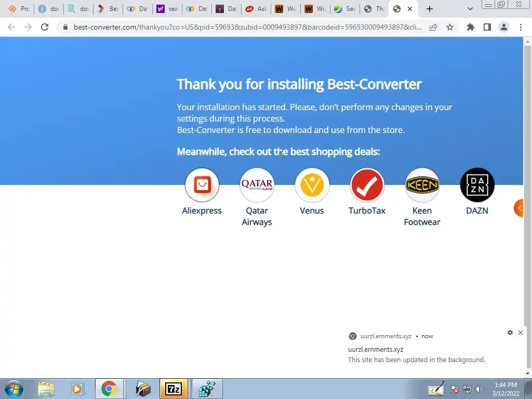Click the TurboTax label link
The width and height of the screenshot is (532, 399).
tap(367, 211)
